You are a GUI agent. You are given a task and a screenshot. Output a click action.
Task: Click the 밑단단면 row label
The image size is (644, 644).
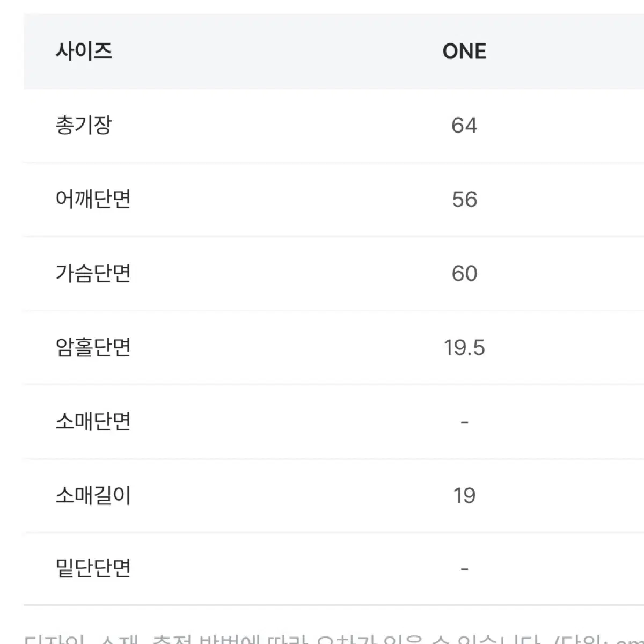(x=93, y=569)
